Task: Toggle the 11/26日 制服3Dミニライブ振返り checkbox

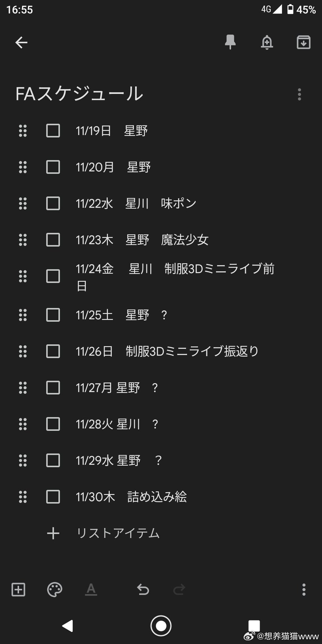Action: pyautogui.click(x=53, y=351)
